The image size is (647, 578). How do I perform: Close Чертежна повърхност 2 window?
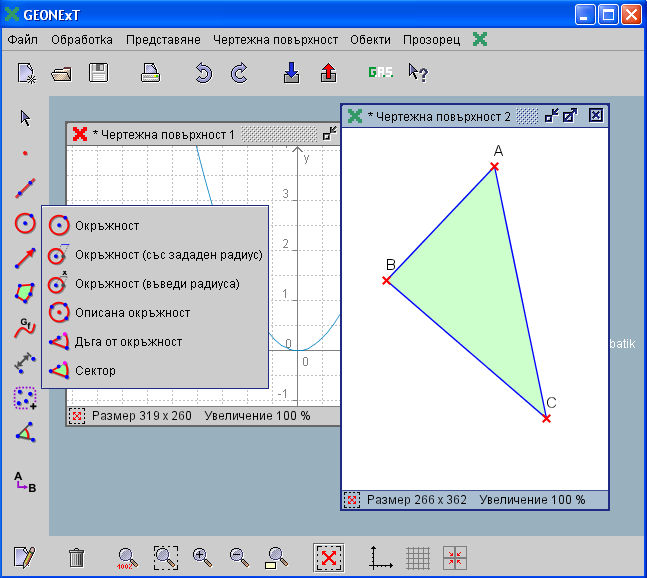pos(595,115)
